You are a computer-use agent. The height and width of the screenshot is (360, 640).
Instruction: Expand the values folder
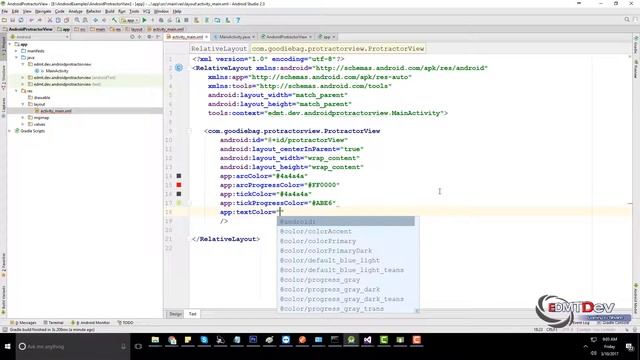23,124
